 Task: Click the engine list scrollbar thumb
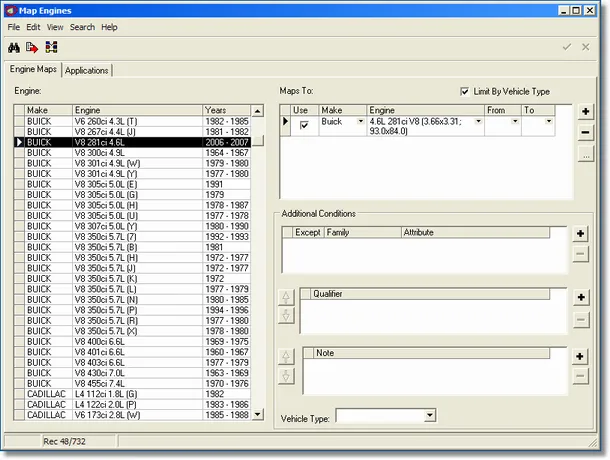[258, 140]
